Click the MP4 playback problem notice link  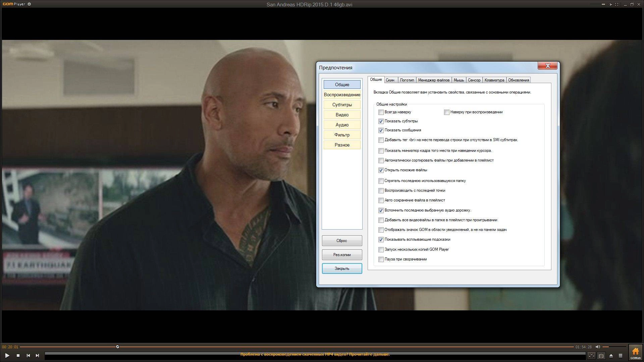point(315,354)
